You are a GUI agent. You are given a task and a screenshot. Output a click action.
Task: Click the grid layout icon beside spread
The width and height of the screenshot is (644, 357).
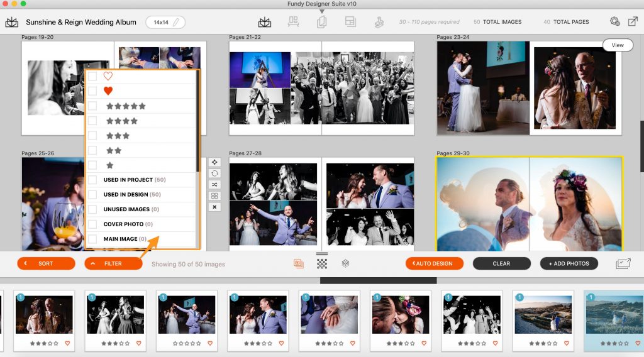214,195
